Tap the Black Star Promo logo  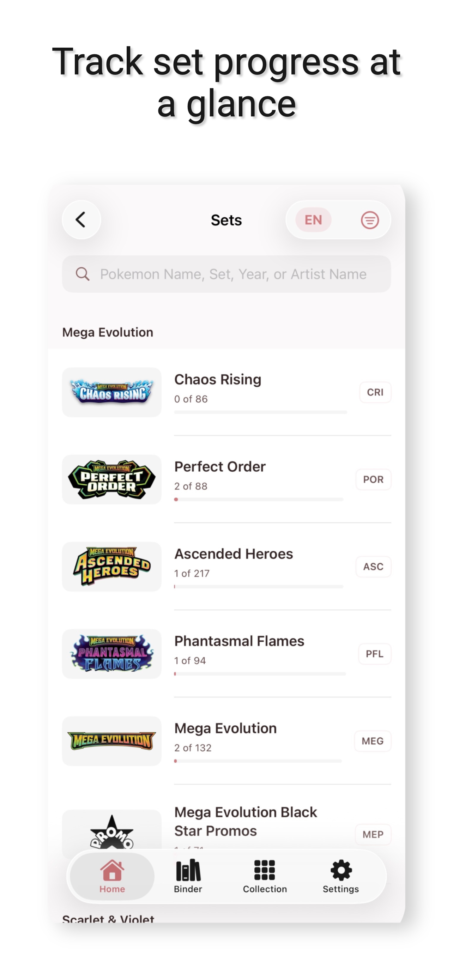[x=112, y=831]
